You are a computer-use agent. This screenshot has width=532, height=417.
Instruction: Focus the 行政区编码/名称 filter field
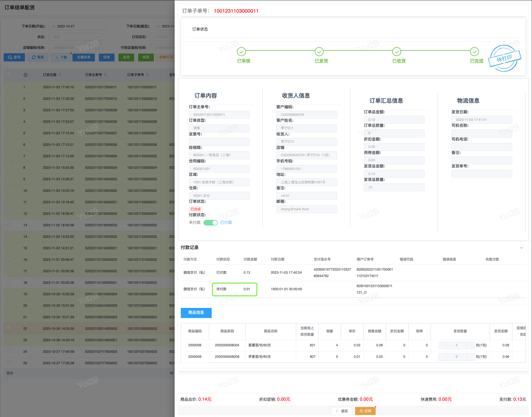click(x=162, y=48)
